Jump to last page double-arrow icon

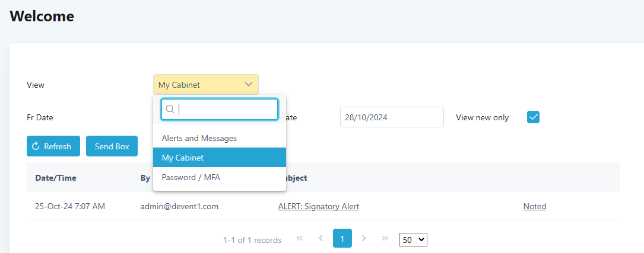(x=385, y=238)
